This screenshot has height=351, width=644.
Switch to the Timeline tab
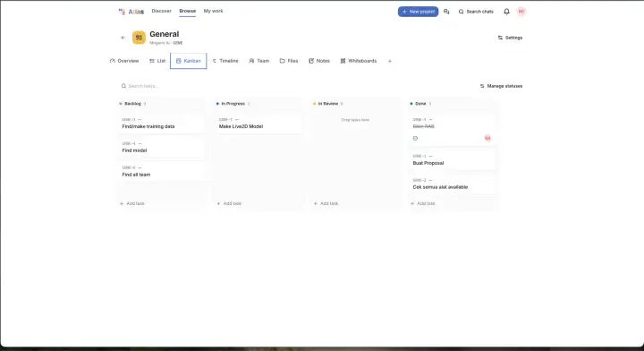click(225, 61)
